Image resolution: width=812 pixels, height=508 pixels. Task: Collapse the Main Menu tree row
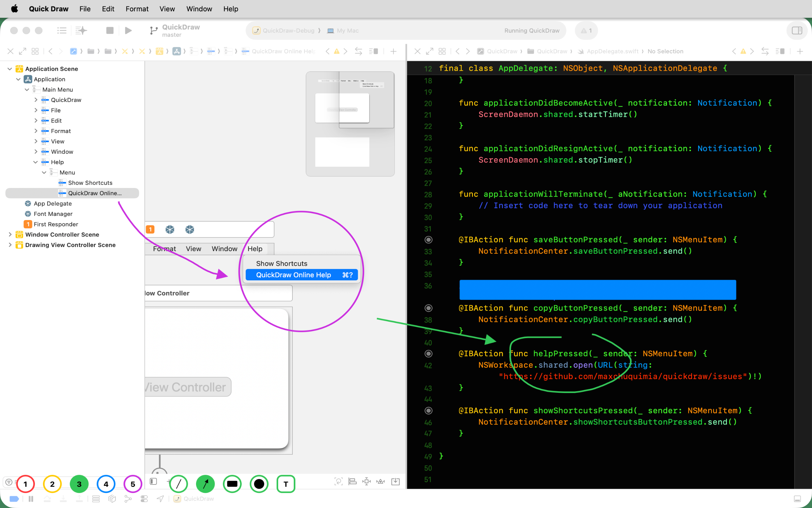pyautogui.click(x=27, y=90)
